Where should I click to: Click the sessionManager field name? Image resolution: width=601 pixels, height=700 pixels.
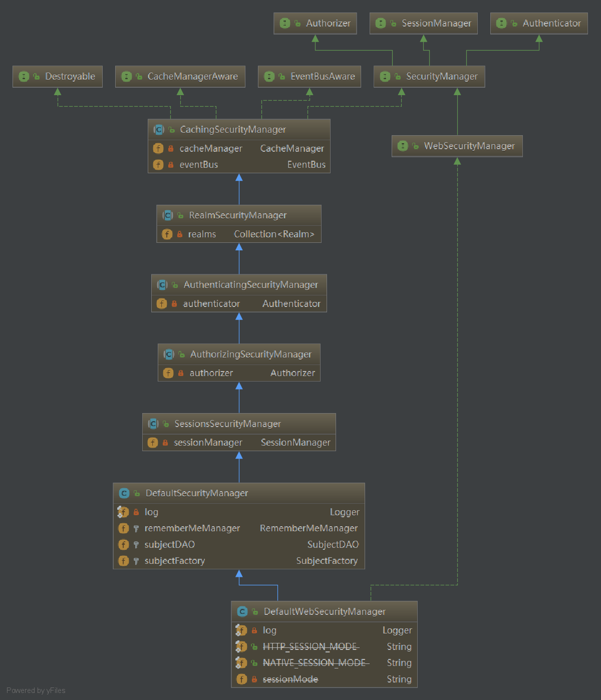pos(208,443)
